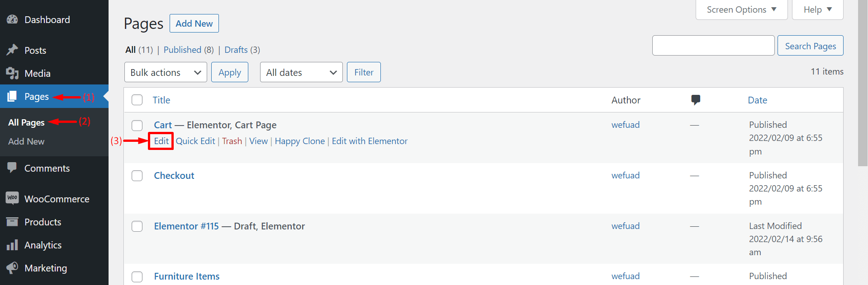
Task: Click the Comments speech bubble sidebar icon
Action: coord(12,168)
